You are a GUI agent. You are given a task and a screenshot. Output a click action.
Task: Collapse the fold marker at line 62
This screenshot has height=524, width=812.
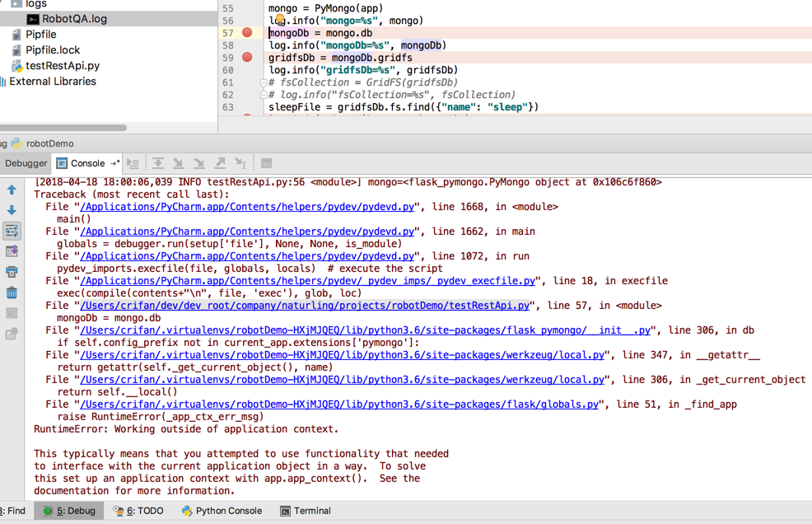click(x=264, y=94)
